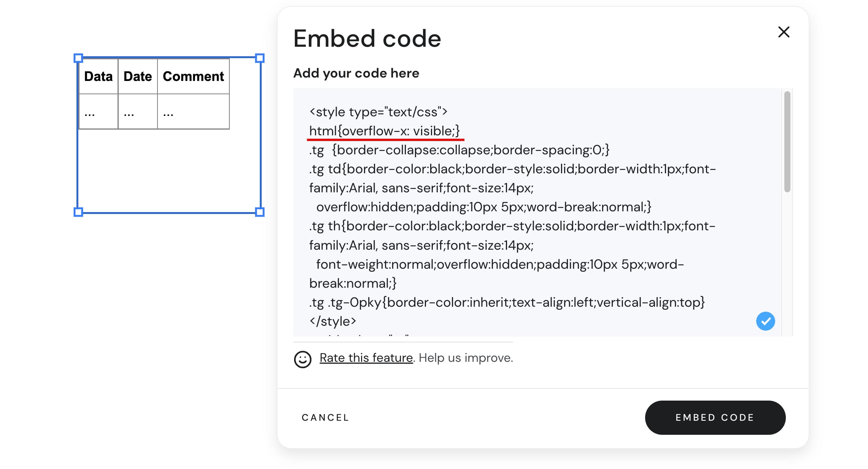
Task: Select the Data column header cell
Action: click(98, 76)
